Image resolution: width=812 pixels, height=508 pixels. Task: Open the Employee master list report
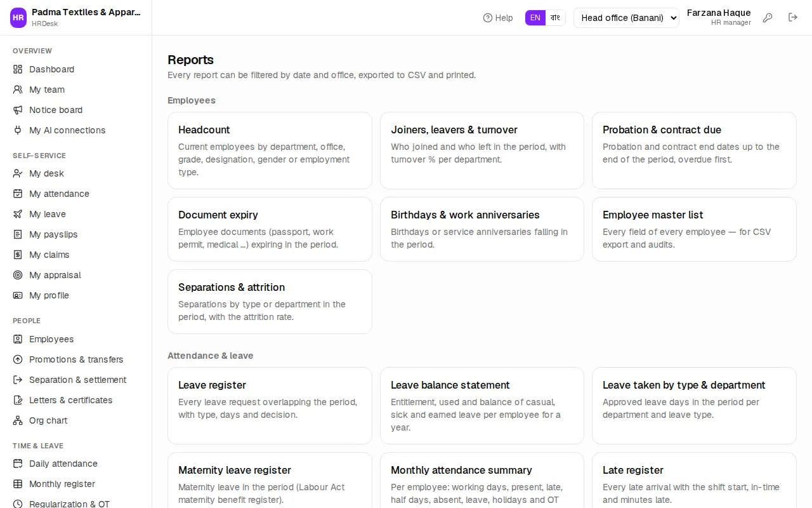pos(694,229)
